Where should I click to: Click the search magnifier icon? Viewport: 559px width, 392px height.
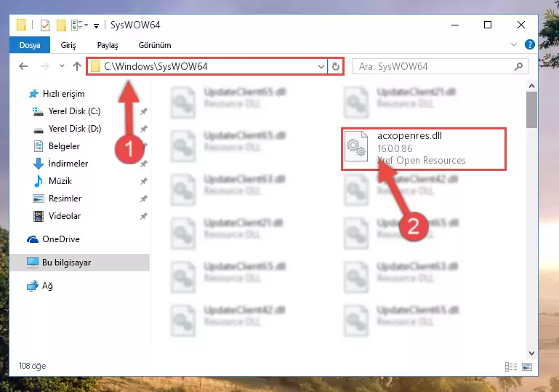coord(519,66)
